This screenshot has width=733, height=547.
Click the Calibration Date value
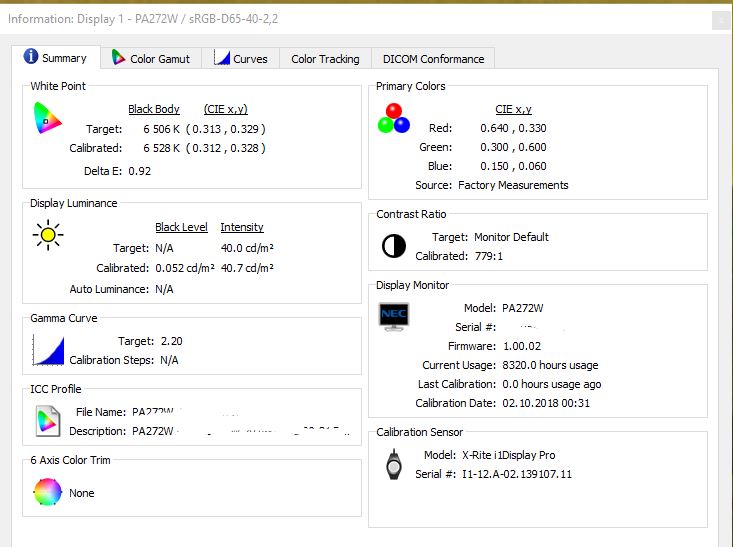click(546, 403)
